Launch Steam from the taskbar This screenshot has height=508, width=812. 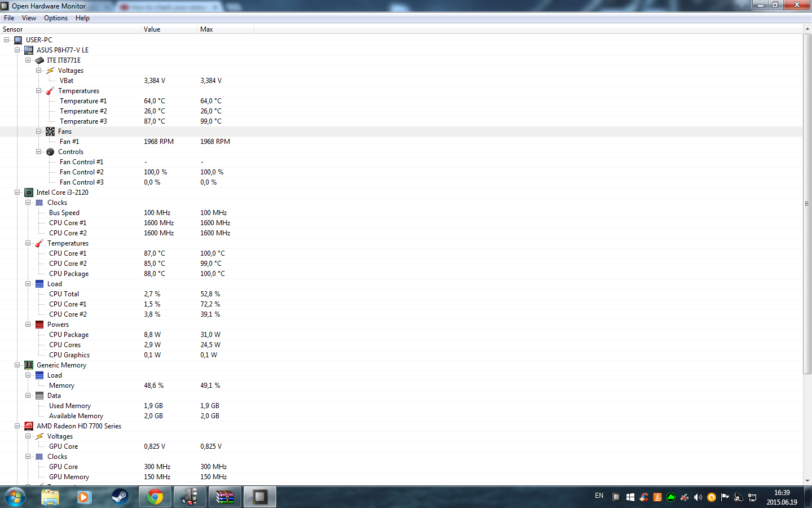coord(120,497)
